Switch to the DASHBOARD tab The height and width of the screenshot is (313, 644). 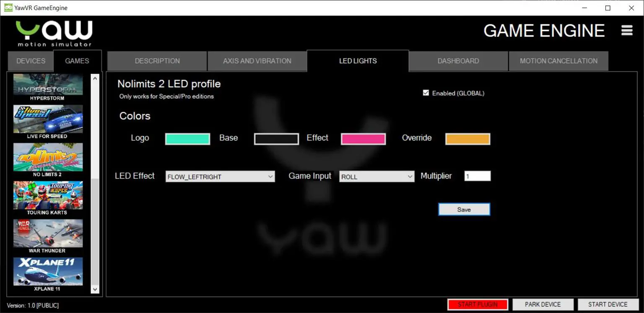(x=458, y=61)
